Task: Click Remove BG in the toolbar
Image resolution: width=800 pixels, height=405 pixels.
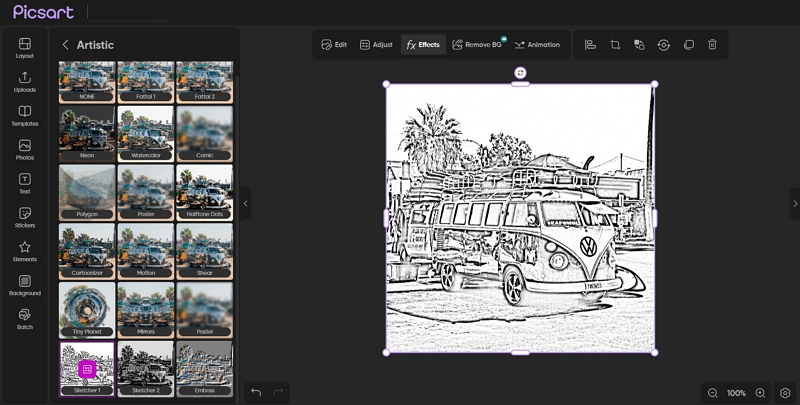Action: (478, 45)
